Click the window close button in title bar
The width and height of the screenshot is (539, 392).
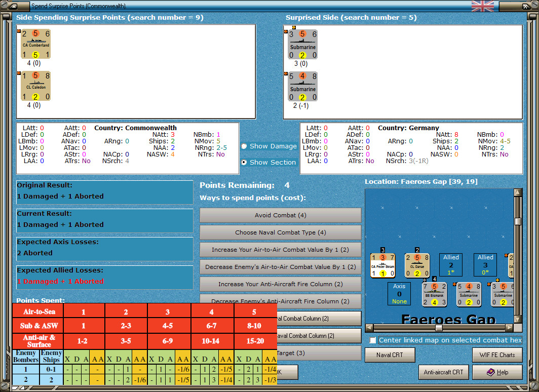pyautogui.click(x=526, y=6)
